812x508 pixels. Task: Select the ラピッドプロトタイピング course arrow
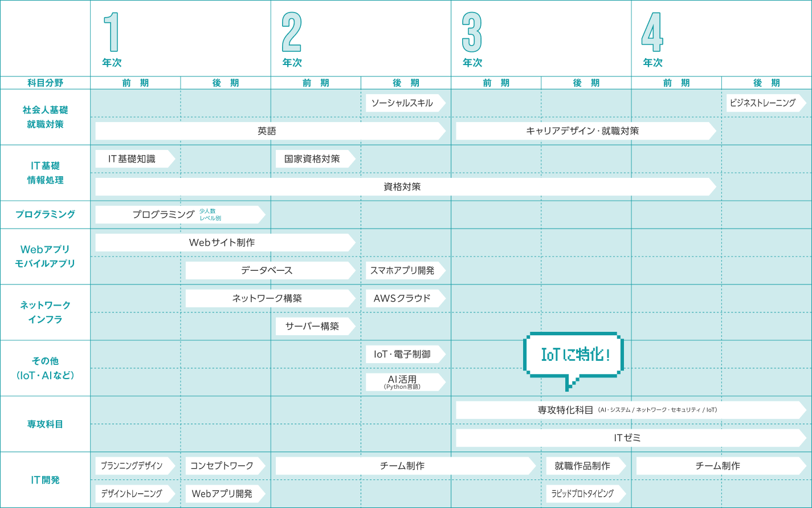tap(583, 494)
